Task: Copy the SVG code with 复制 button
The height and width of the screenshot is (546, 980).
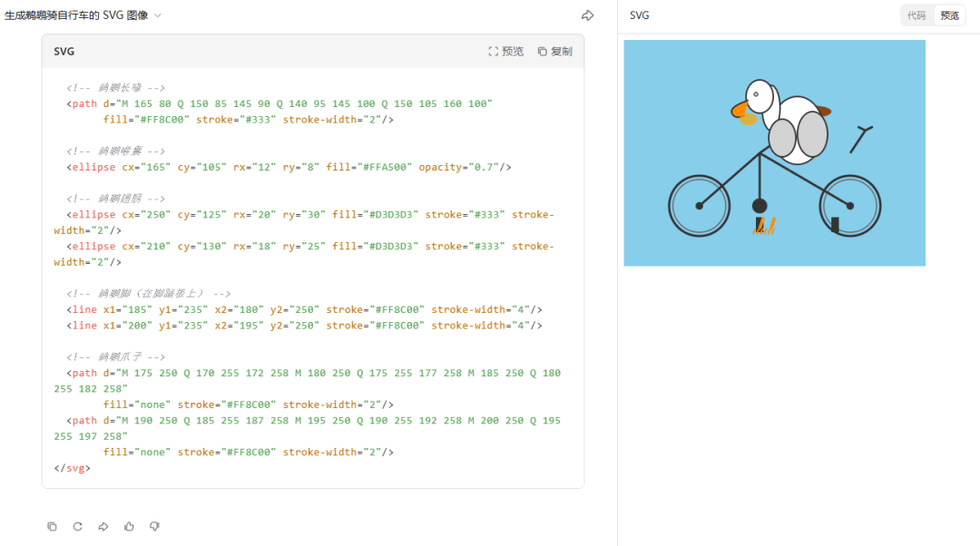Action: tap(555, 51)
